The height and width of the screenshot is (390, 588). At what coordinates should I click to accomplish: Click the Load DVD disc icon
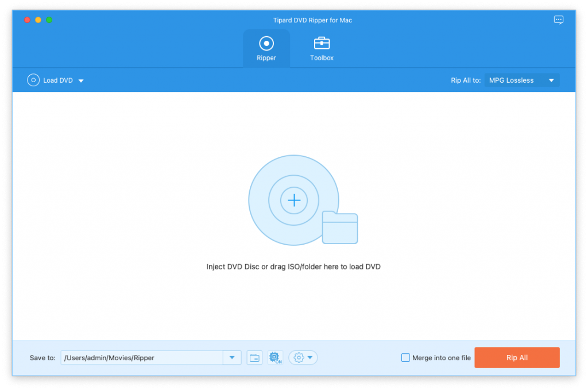pos(33,80)
